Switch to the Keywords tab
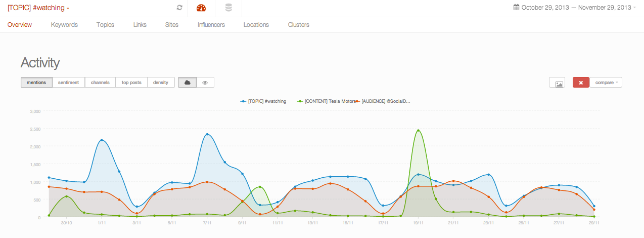Viewport: 644px width, 238px height. [x=64, y=25]
